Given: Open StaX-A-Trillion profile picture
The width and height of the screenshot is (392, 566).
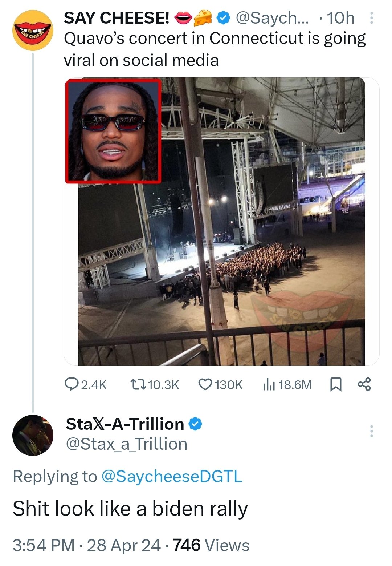Looking at the screenshot, I should [x=33, y=435].
